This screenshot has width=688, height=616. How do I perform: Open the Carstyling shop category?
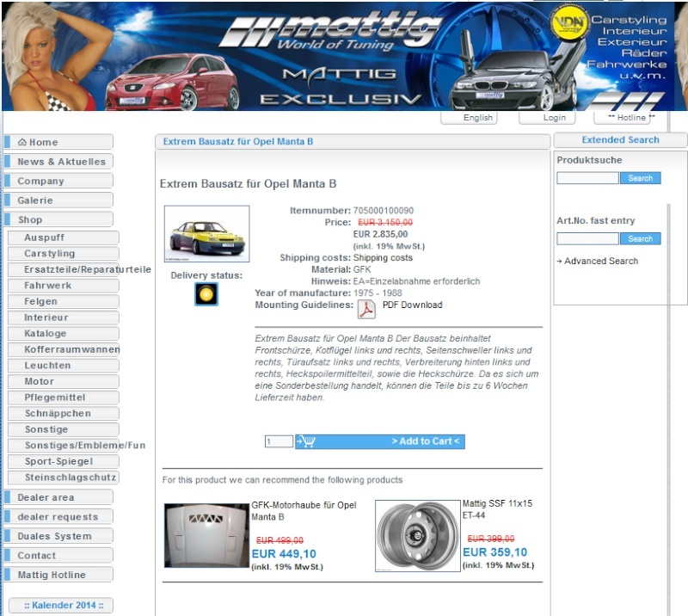[x=63, y=253]
